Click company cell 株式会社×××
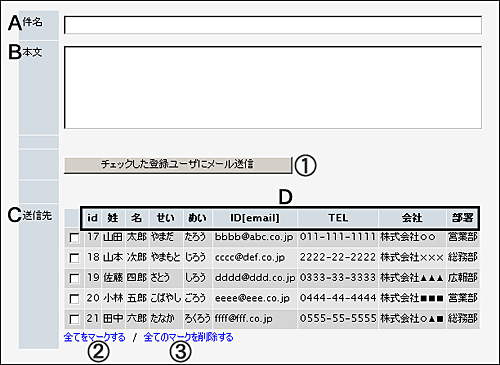The height and width of the screenshot is (365, 500). [x=412, y=257]
